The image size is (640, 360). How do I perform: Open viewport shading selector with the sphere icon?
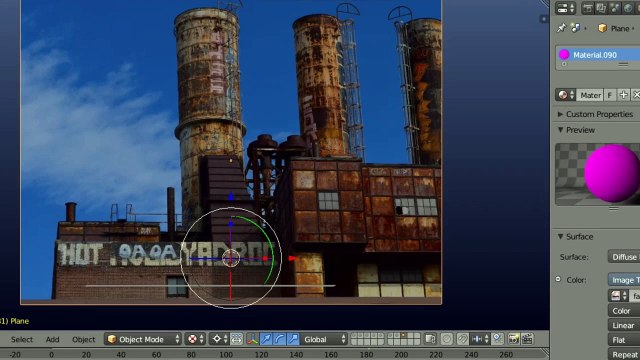(195, 339)
